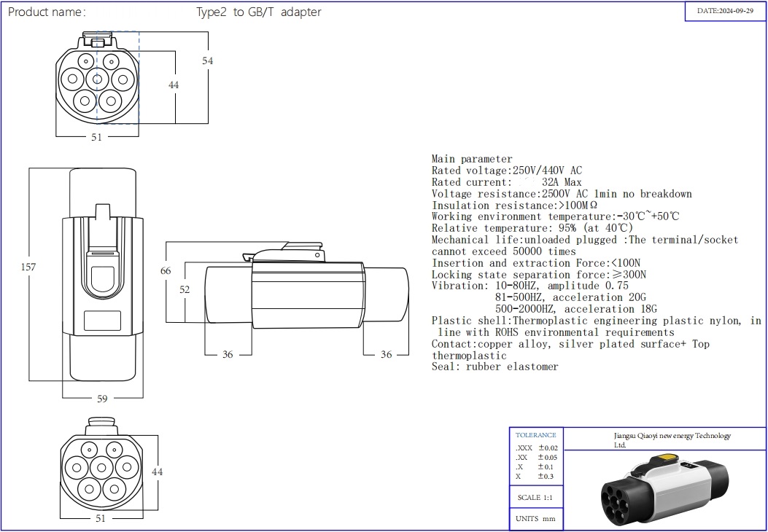Select the DATE:2024-09-29 box
The image size is (768, 532).
pyautogui.click(x=724, y=12)
